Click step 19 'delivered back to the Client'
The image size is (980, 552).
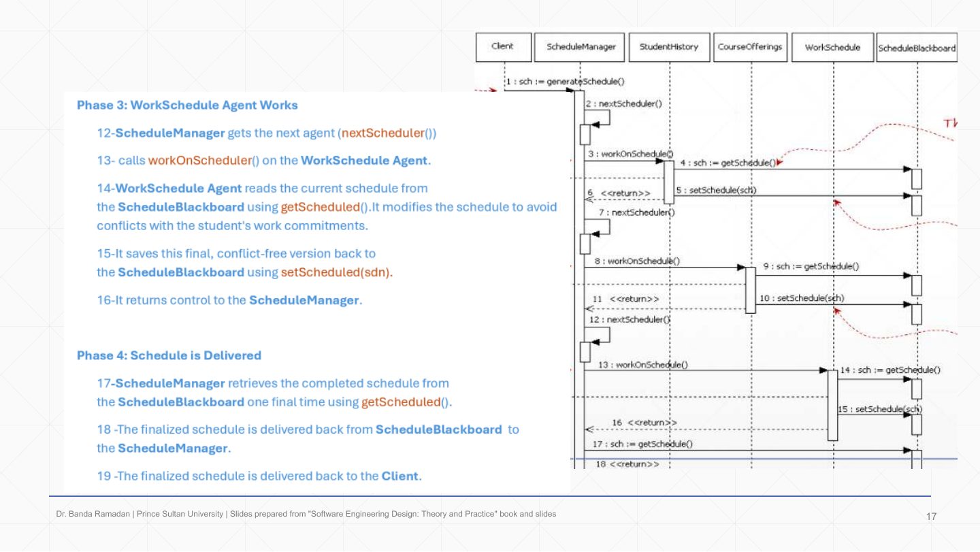259,476
